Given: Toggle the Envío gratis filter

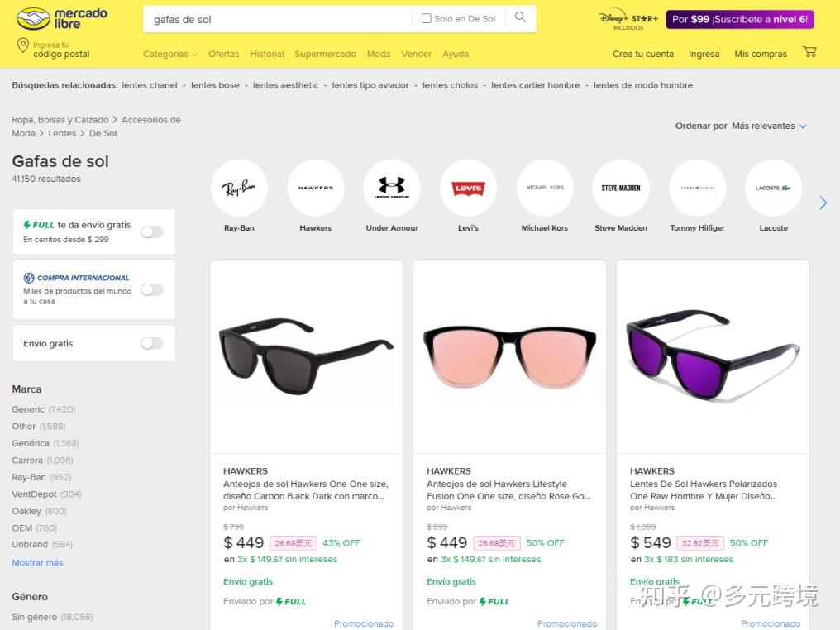Looking at the screenshot, I should coord(151,343).
